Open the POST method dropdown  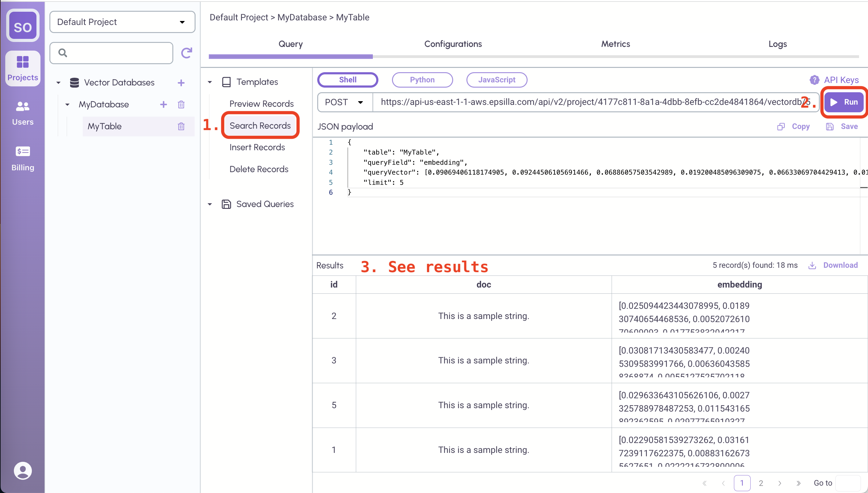click(x=345, y=102)
